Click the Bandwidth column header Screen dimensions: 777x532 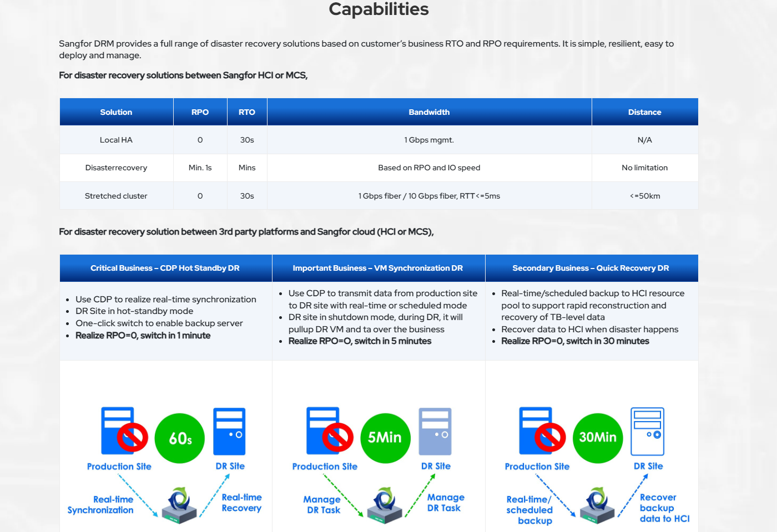[429, 112]
